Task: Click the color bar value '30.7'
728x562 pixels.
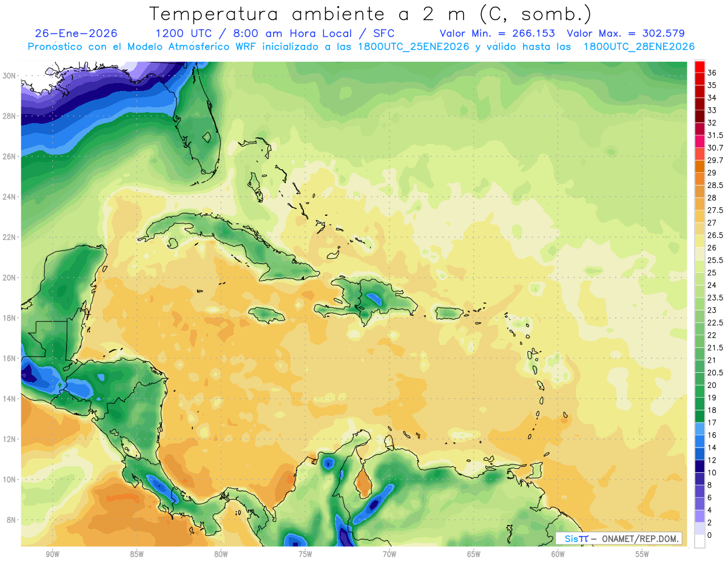Action: pos(715,148)
